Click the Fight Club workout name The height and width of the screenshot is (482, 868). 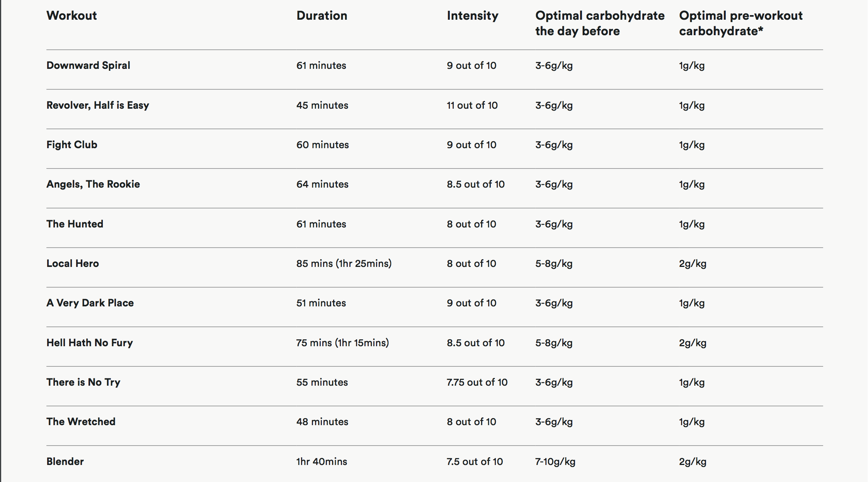click(72, 145)
